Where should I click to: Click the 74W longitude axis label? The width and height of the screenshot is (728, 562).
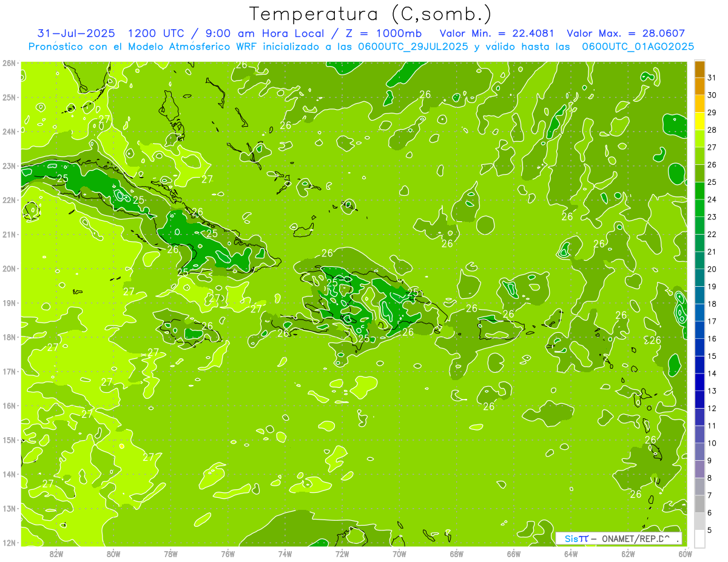tap(285, 553)
